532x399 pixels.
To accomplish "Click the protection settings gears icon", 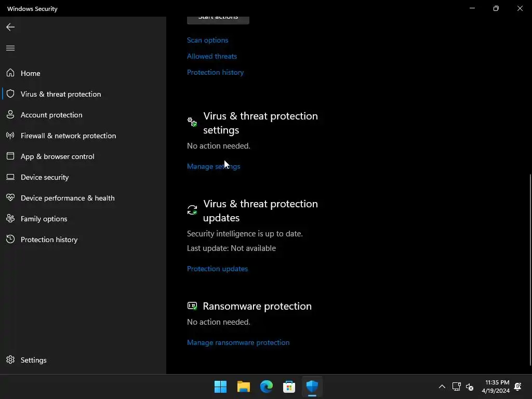I will 192,122.
